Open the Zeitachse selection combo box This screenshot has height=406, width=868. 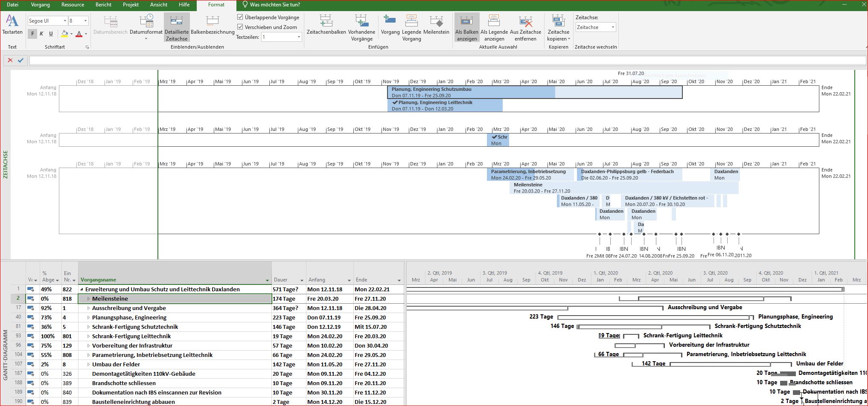[x=613, y=27]
